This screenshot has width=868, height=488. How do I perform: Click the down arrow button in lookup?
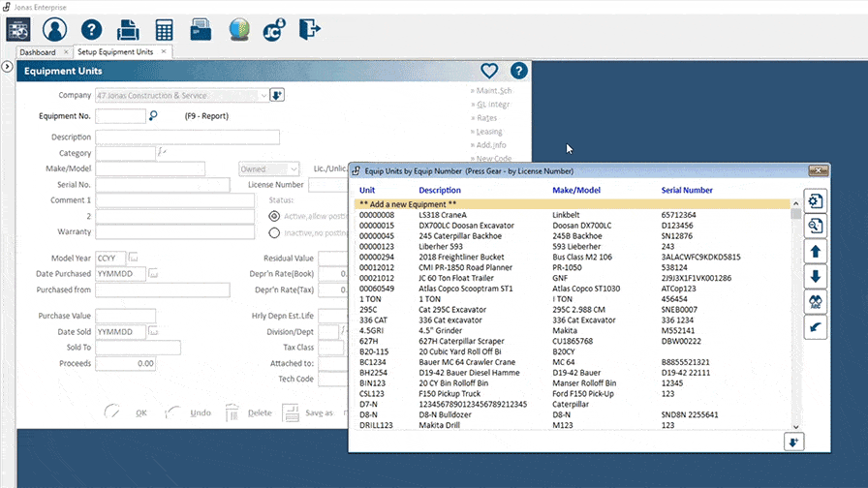pos(815,277)
